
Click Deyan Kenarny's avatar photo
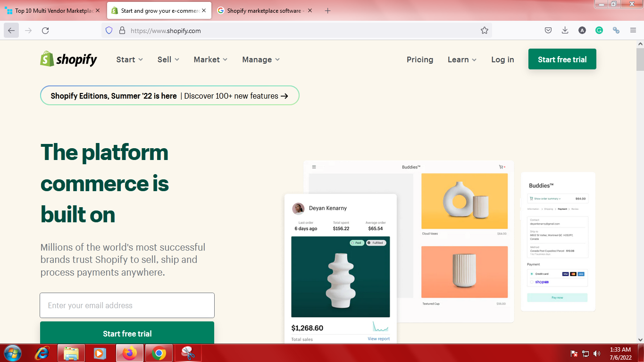[298, 209]
